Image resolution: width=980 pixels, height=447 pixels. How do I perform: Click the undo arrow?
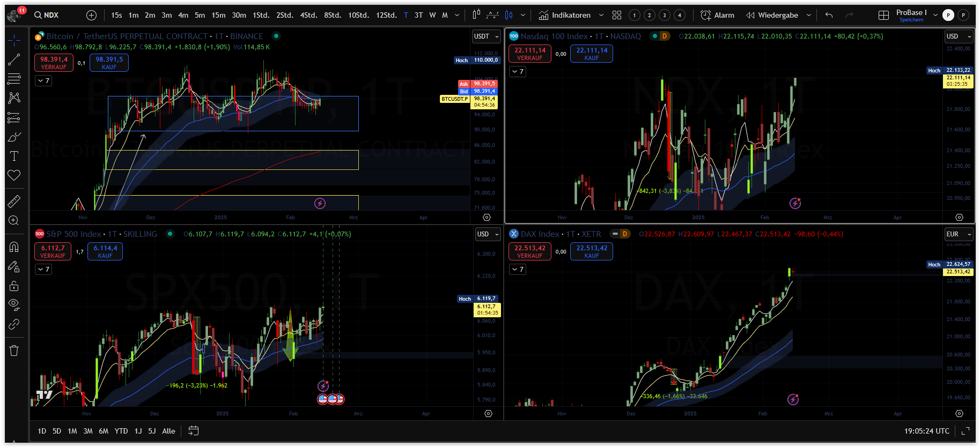click(x=829, y=15)
